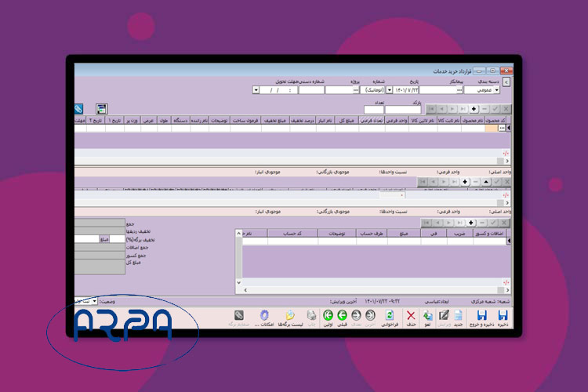The height and width of the screenshot is (392, 588).
Task: Click the جدید (New) document icon
Action: click(457, 316)
